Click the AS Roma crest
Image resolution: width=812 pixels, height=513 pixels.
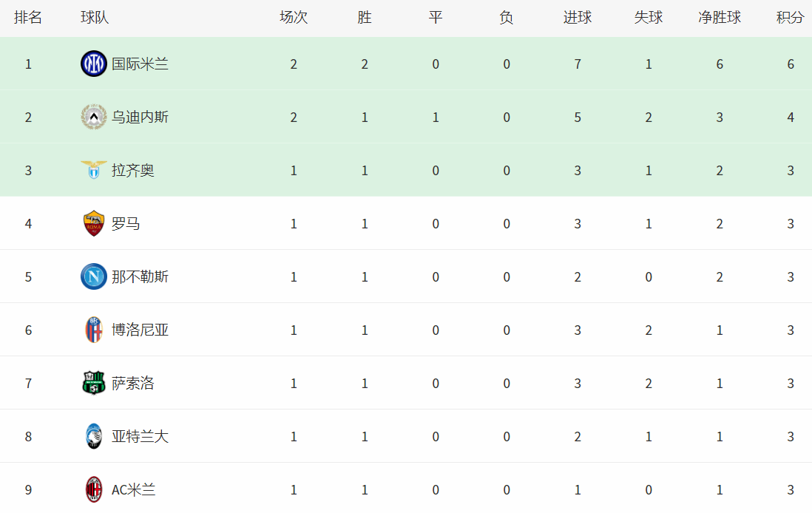tap(94, 224)
